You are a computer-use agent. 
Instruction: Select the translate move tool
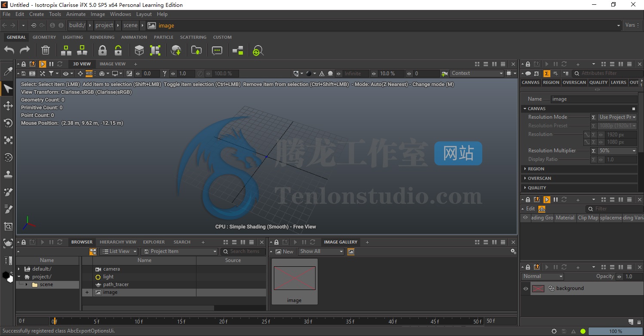click(8, 106)
